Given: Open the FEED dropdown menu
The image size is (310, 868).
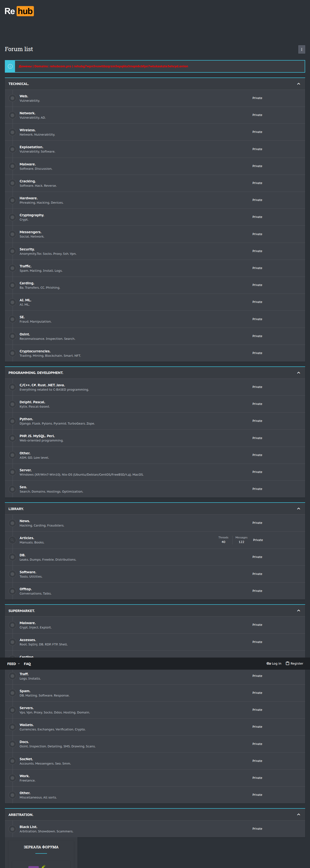Looking at the screenshot, I should tap(14, 664).
